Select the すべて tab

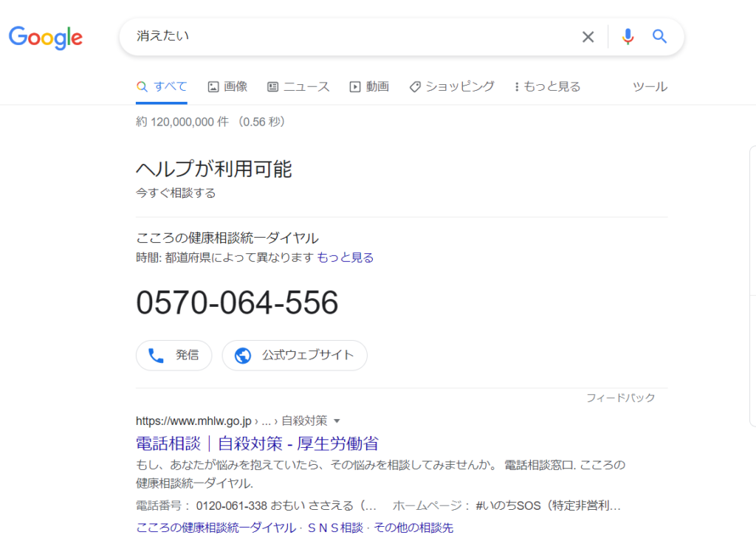162,87
